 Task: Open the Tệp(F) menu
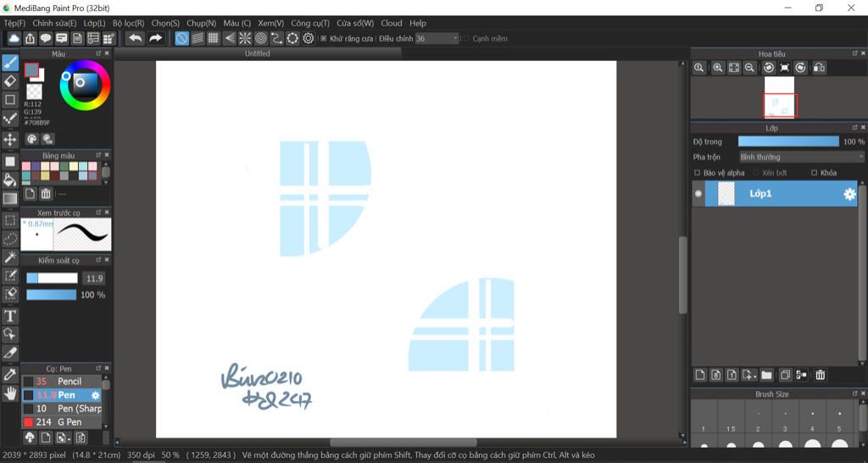click(14, 23)
